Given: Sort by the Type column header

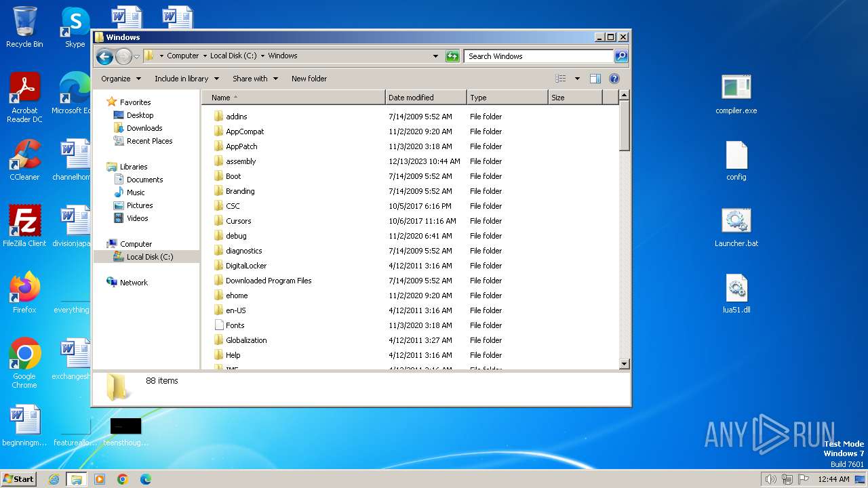Looking at the screenshot, I should [507, 98].
